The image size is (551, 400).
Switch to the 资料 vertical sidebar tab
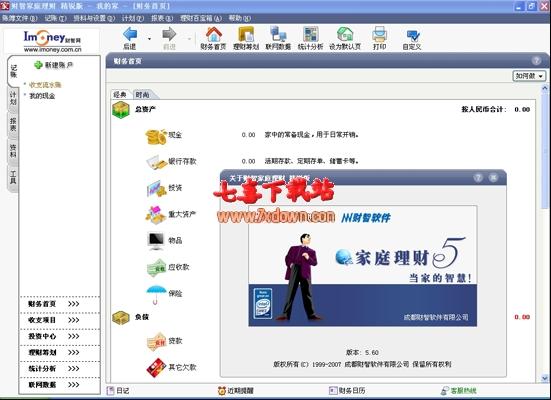click(x=13, y=151)
